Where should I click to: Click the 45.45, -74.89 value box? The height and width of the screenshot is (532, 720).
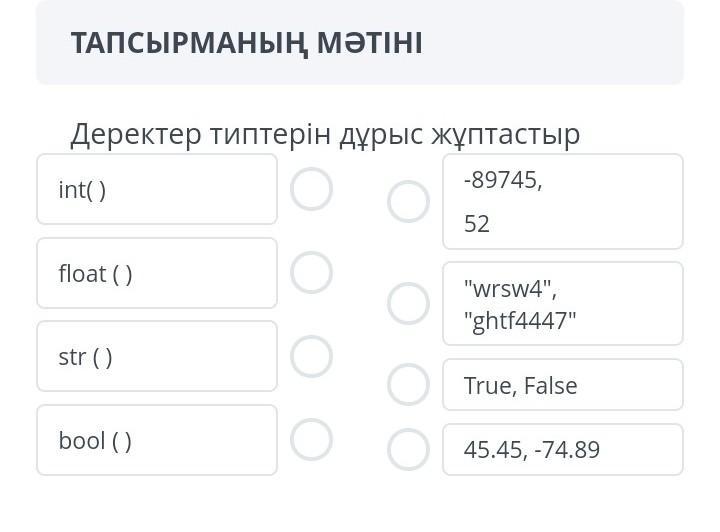(x=562, y=449)
